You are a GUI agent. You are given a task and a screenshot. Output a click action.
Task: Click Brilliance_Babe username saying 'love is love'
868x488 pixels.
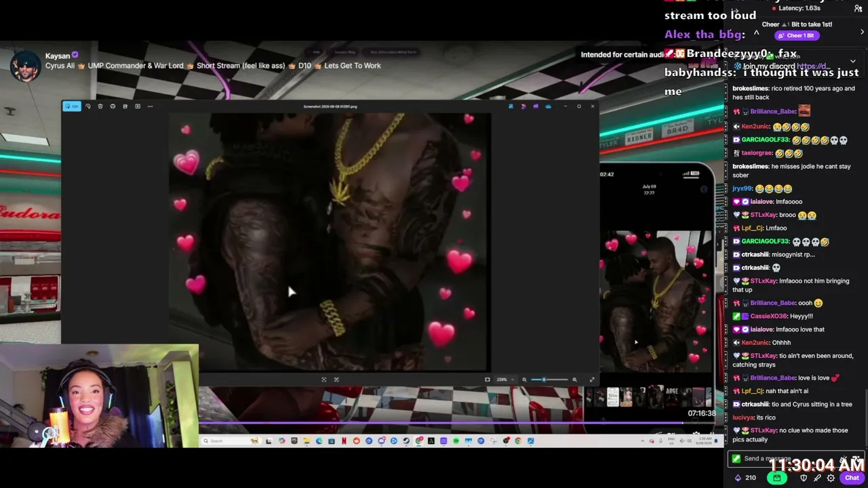(773, 378)
